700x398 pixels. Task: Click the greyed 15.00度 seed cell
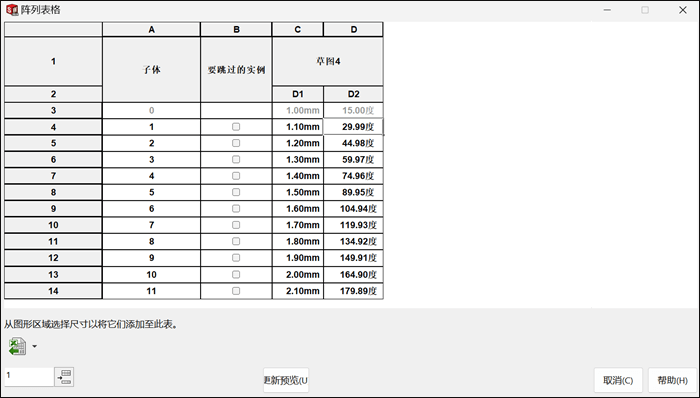click(353, 110)
